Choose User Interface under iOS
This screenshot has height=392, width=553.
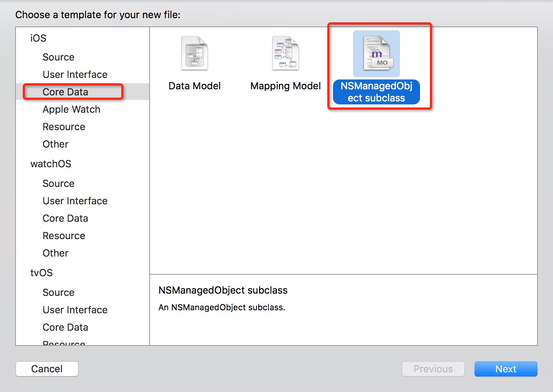[x=75, y=75]
